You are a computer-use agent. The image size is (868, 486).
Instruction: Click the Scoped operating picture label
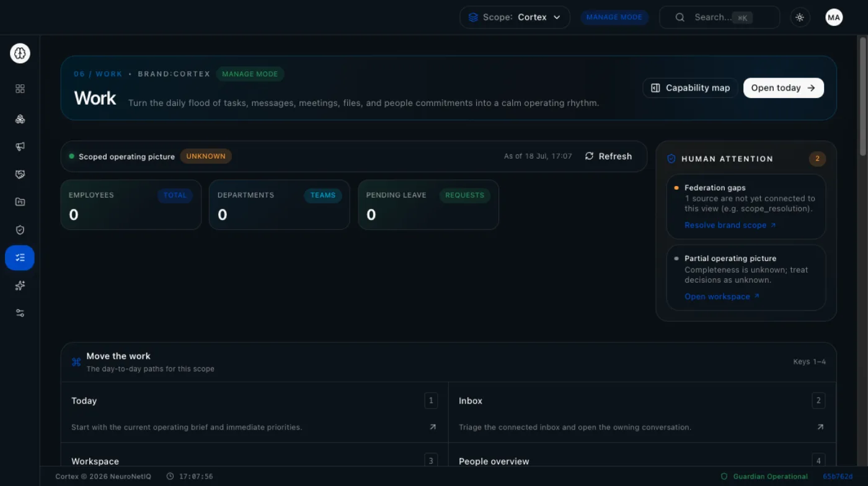click(126, 157)
